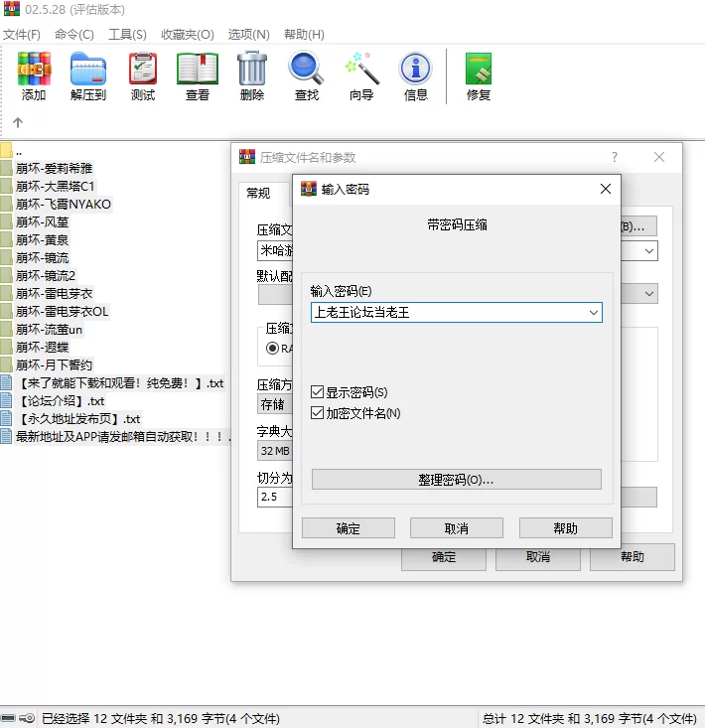705x728 pixels.
Task: Open the 收藏夹(O) menu
Action: point(188,35)
